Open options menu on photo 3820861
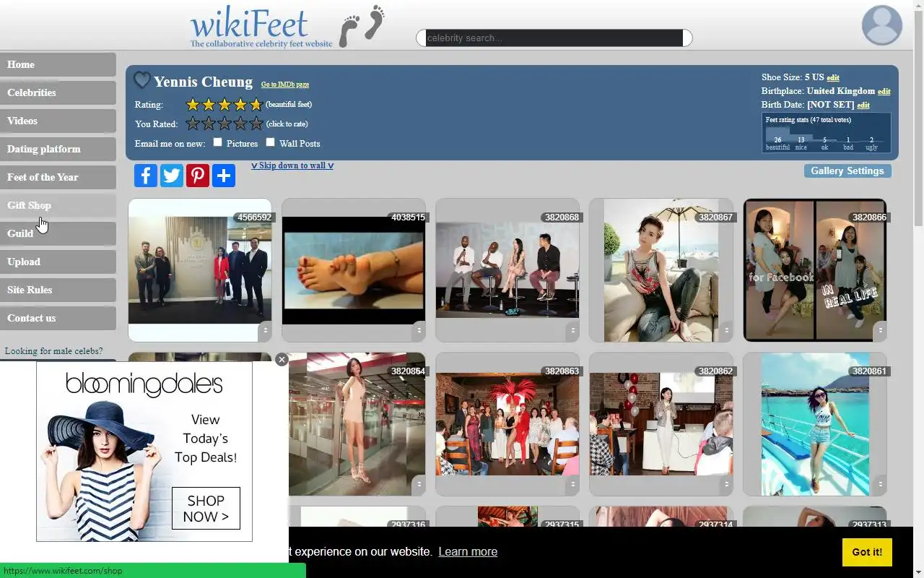924x578 pixels. pyautogui.click(x=880, y=484)
